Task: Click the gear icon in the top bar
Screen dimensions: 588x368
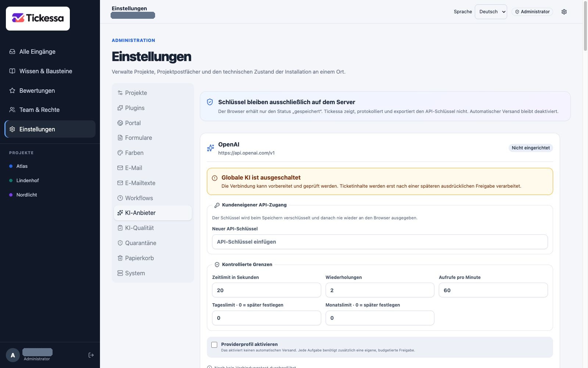Action: point(564,12)
